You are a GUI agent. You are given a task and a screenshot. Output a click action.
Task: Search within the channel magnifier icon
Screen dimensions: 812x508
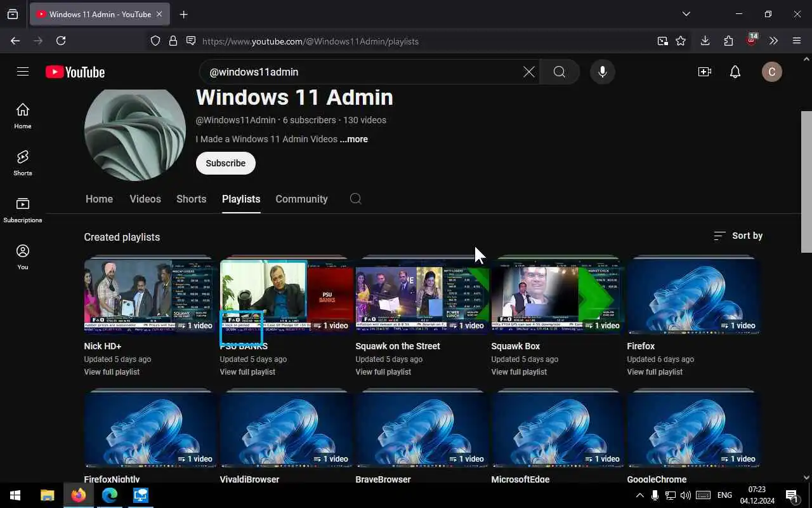356,199
